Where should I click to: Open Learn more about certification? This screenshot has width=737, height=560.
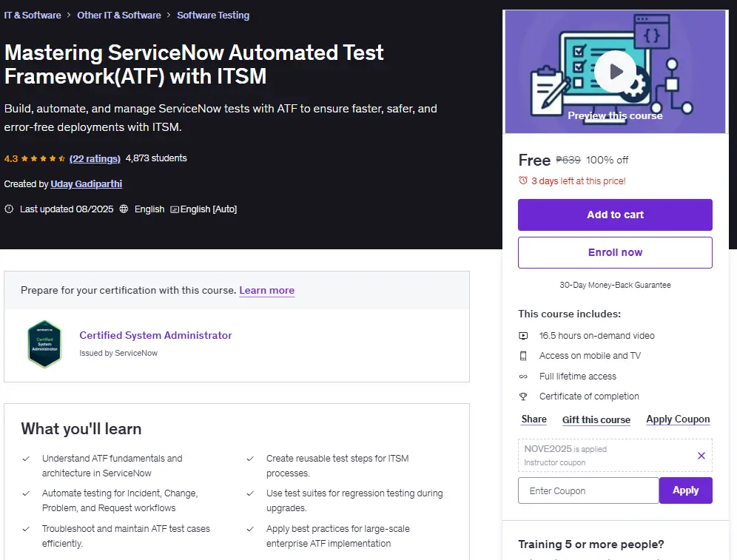pyautogui.click(x=266, y=290)
